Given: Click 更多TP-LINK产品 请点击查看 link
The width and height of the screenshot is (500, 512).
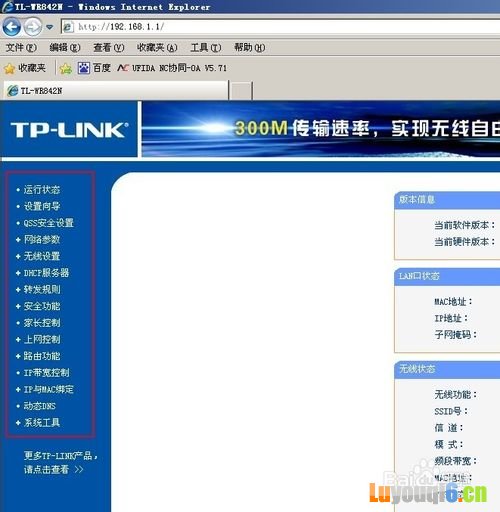Looking at the screenshot, I should [60, 463].
